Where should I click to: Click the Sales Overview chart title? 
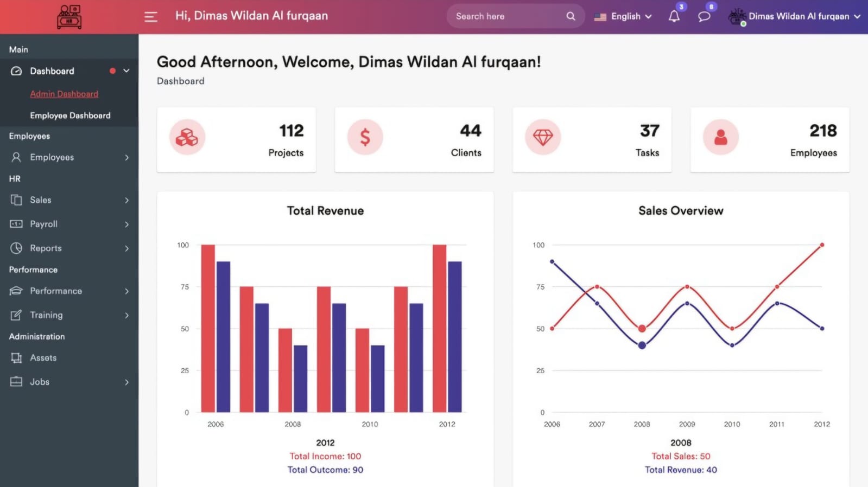(681, 210)
